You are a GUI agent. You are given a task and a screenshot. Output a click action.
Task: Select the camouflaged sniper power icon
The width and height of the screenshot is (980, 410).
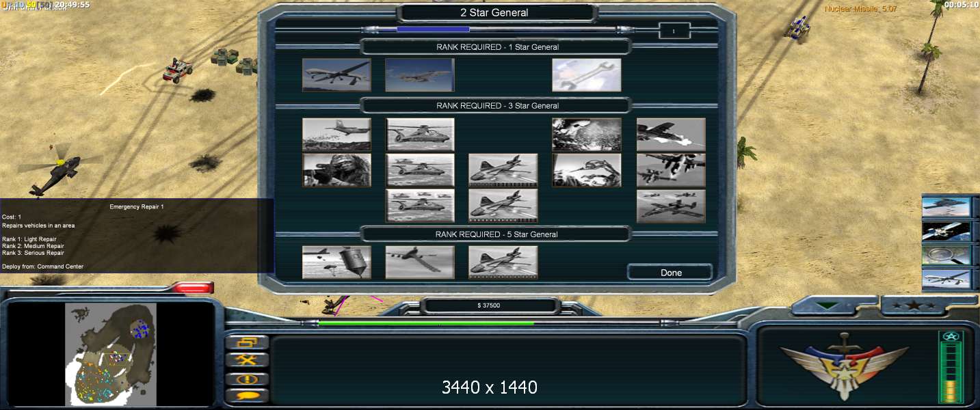click(336, 169)
